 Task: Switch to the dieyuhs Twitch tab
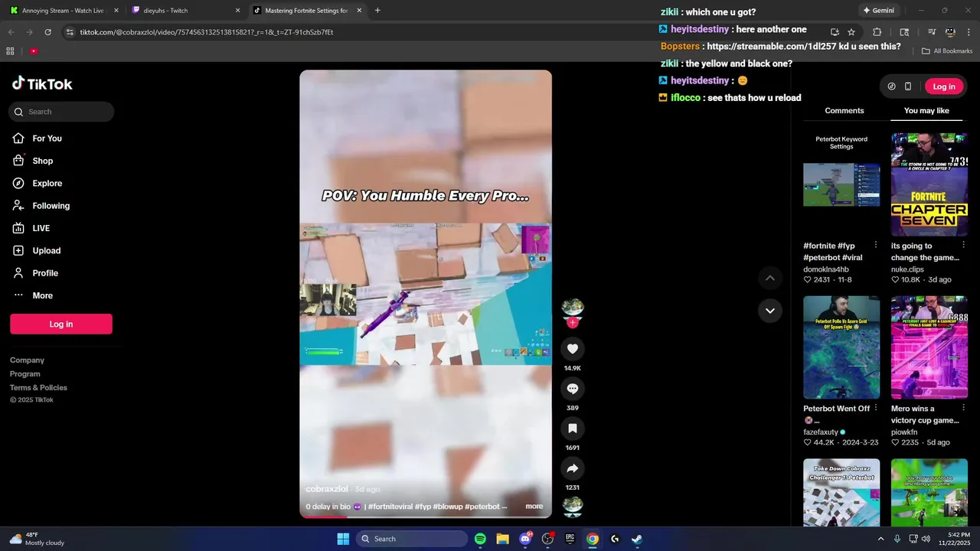pos(185,11)
